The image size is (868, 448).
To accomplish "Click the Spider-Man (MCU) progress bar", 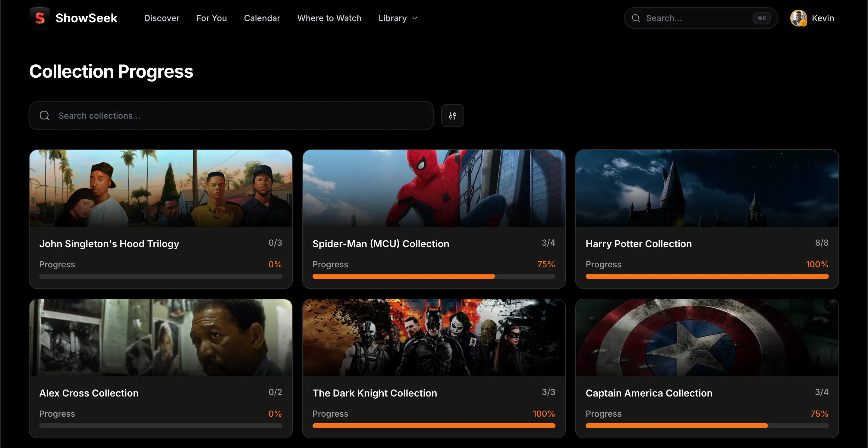I will pos(434,276).
